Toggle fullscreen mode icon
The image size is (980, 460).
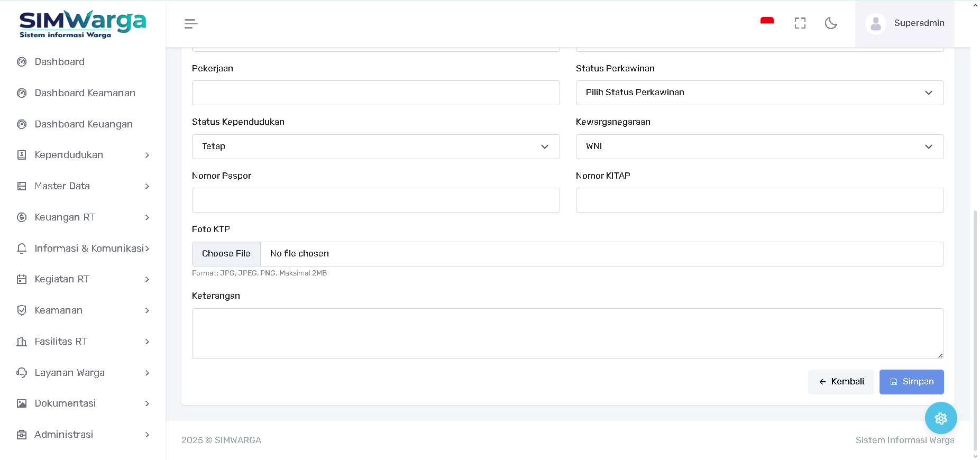click(800, 23)
